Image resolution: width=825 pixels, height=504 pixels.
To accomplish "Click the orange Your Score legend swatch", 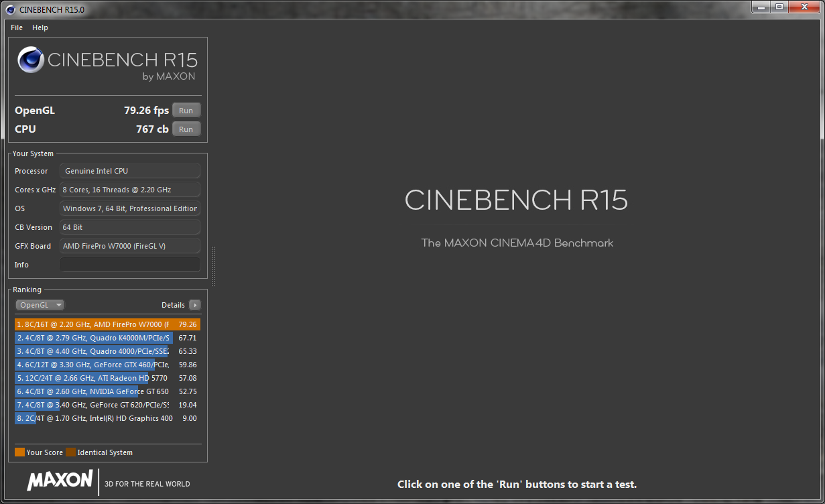I will point(19,452).
